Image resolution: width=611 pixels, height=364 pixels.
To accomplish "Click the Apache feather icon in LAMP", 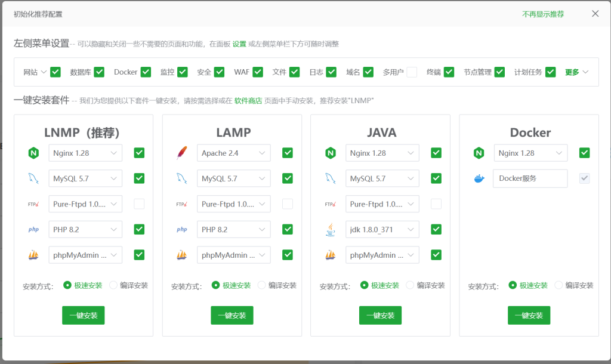I will click(x=181, y=153).
